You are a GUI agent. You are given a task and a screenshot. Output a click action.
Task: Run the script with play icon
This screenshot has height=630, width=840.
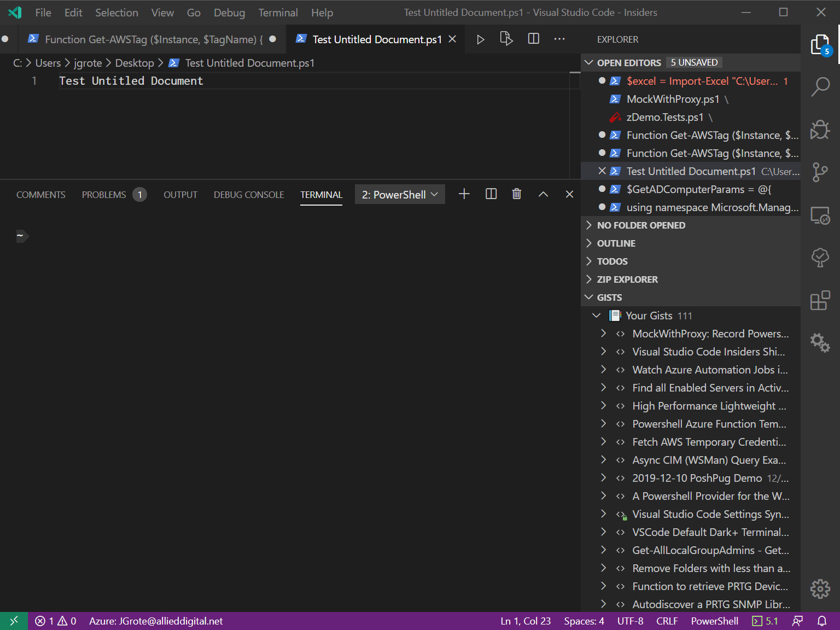click(x=480, y=39)
